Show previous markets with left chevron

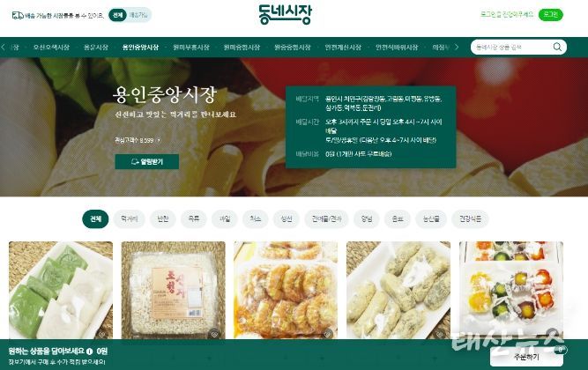point(4,48)
